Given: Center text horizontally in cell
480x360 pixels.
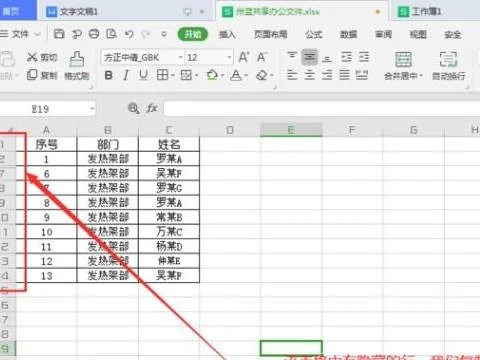Looking at the screenshot, I should tap(310, 75).
